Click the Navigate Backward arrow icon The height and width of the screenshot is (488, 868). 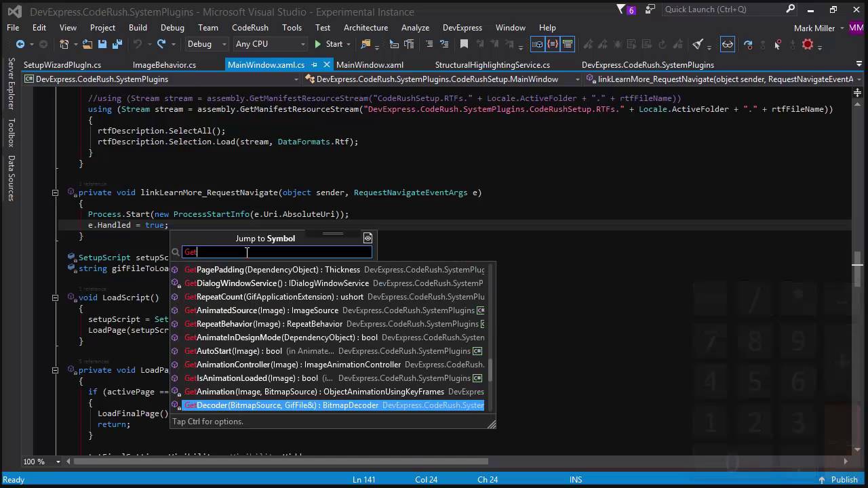(20, 44)
